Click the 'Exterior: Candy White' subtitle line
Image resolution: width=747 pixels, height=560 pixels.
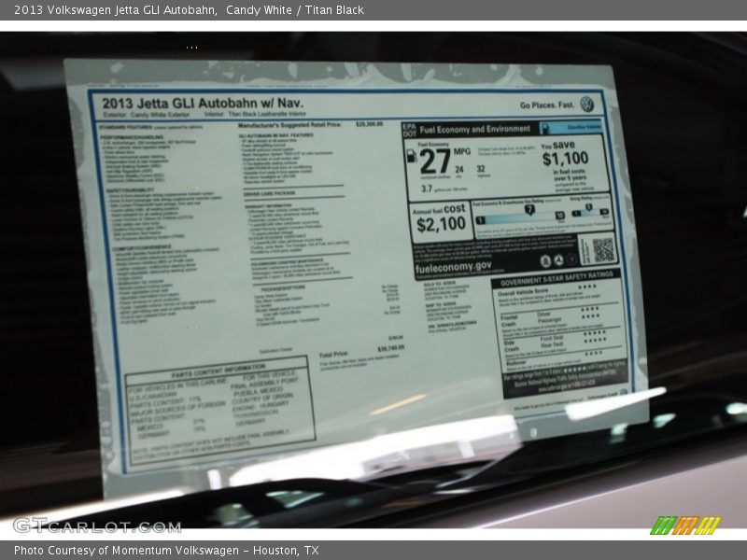(x=147, y=115)
